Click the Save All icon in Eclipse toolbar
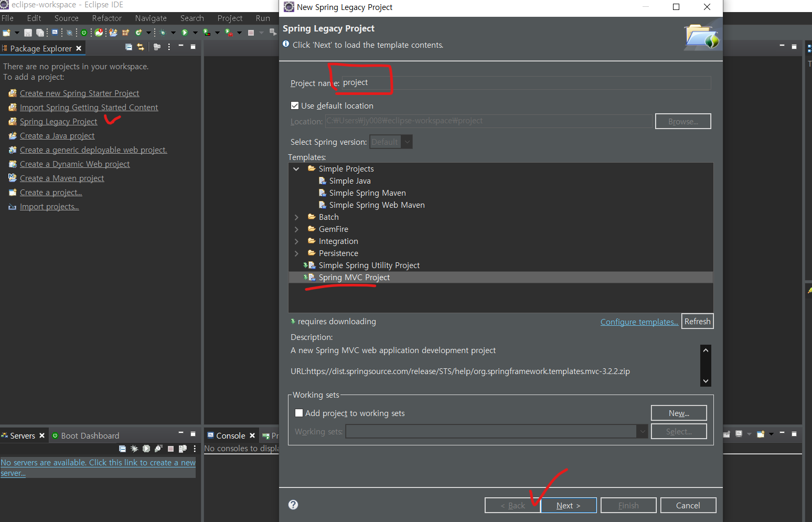 40,33
